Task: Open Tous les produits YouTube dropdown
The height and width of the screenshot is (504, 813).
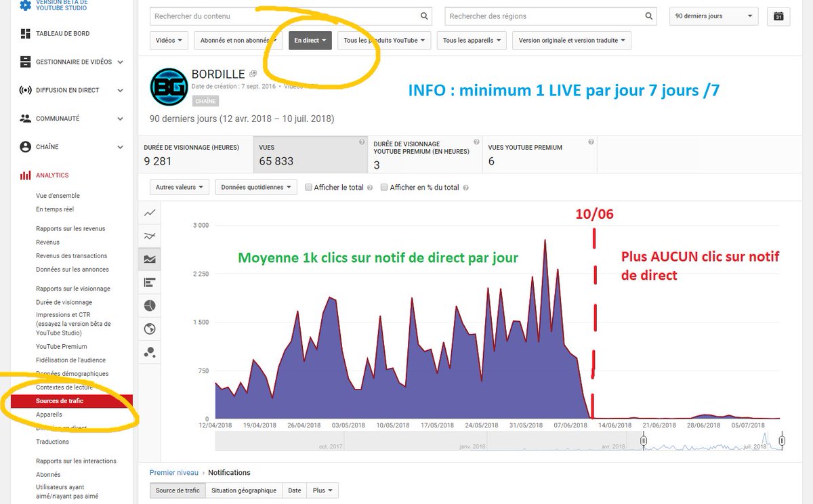Action: click(384, 41)
